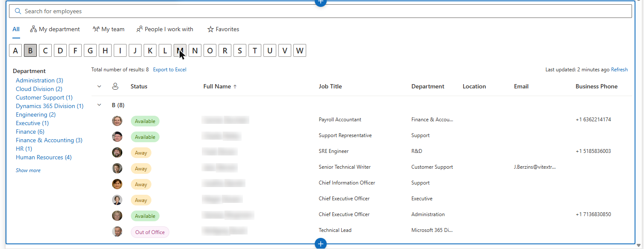Filter by Cloud Division (2)
The height and width of the screenshot is (249, 644).
(39, 89)
